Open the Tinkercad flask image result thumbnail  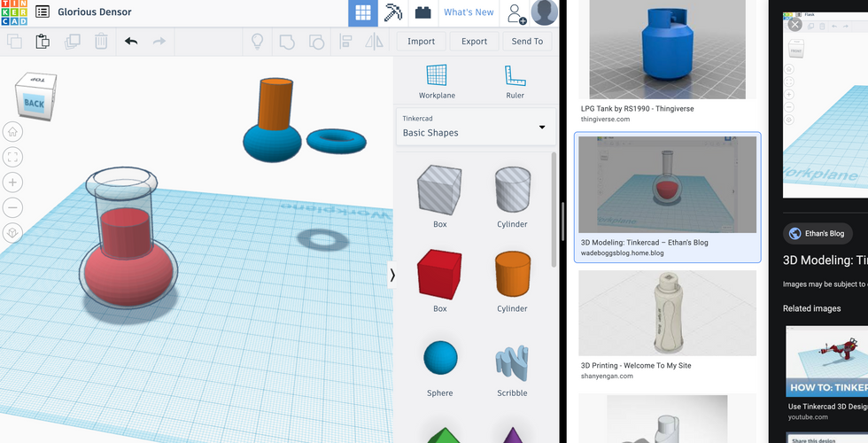(x=667, y=184)
